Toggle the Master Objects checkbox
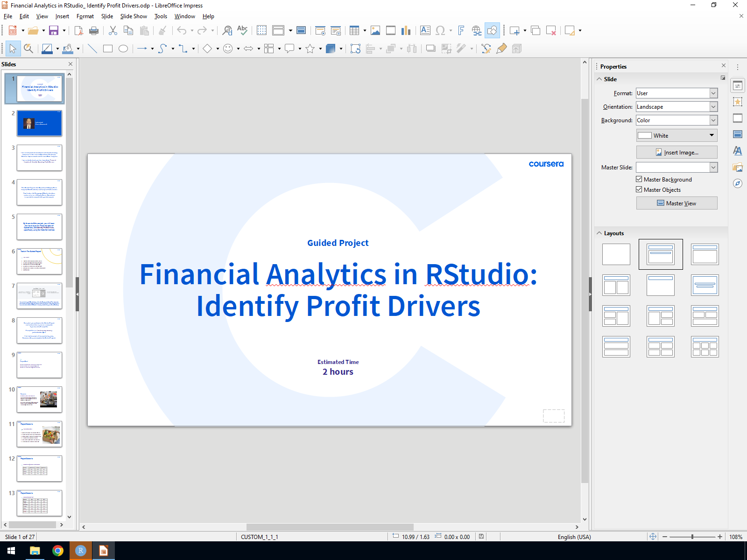The height and width of the screenshot is (560, 747). click(x=639, y=189)
